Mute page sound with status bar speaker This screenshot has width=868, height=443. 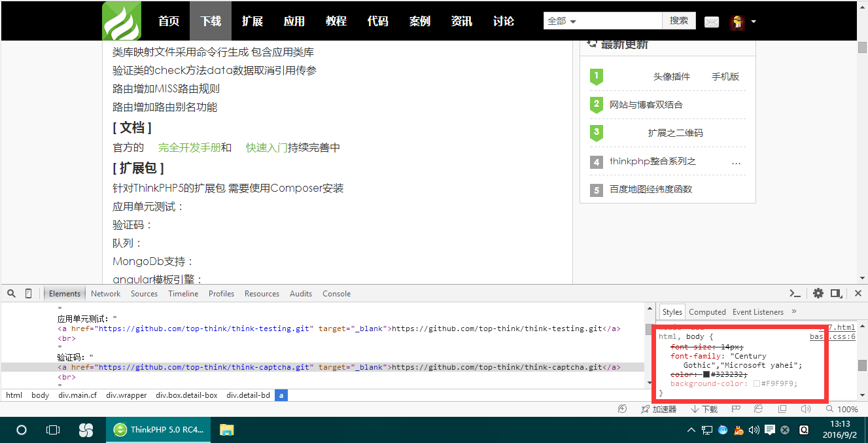(806, 409)
